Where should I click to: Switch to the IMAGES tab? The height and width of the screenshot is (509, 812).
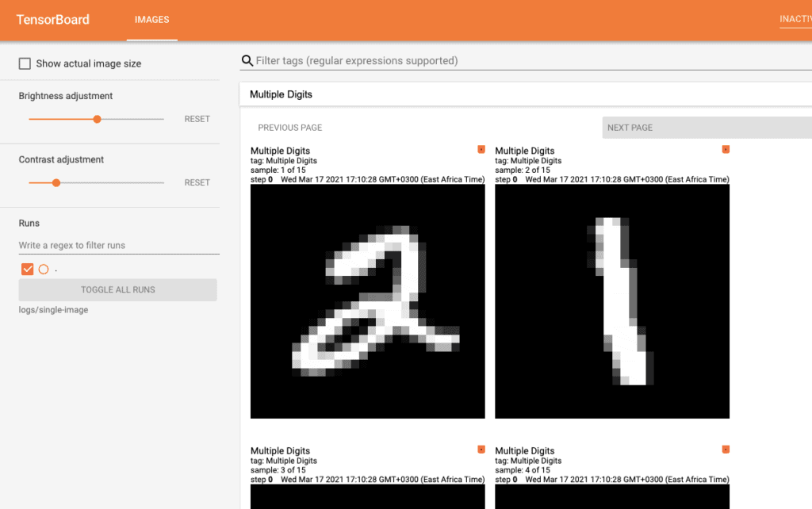click(151, 20)
